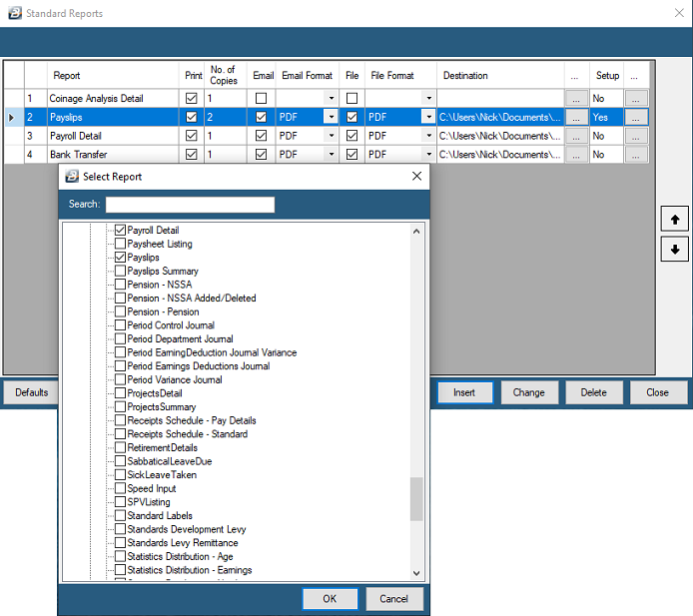The height and width of the screenshot is (616, 693).
Task: Select Period Control Journal tree item
Action: [x=171, y=325]
